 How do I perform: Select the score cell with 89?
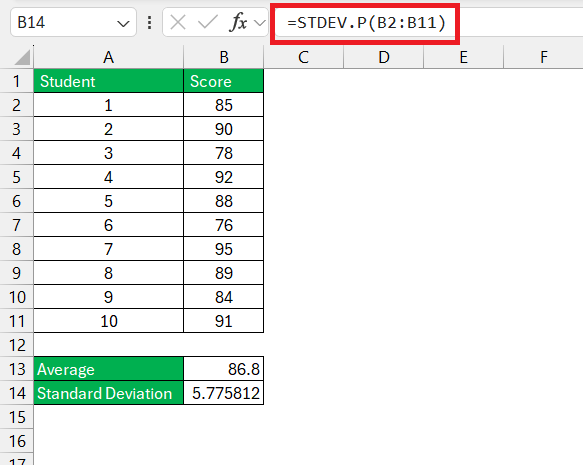(x=223, y=273)
